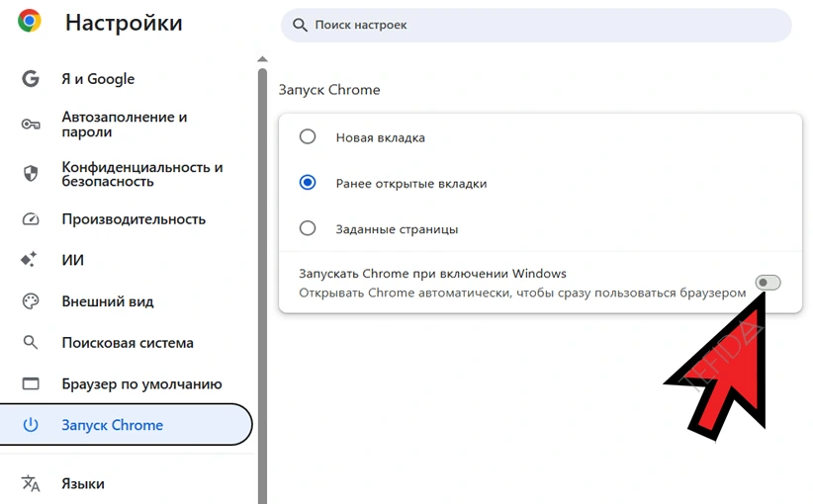Click the shield icon for privacy and security
Viewport: 813px width, 504px height.
(x=31, y=174)
